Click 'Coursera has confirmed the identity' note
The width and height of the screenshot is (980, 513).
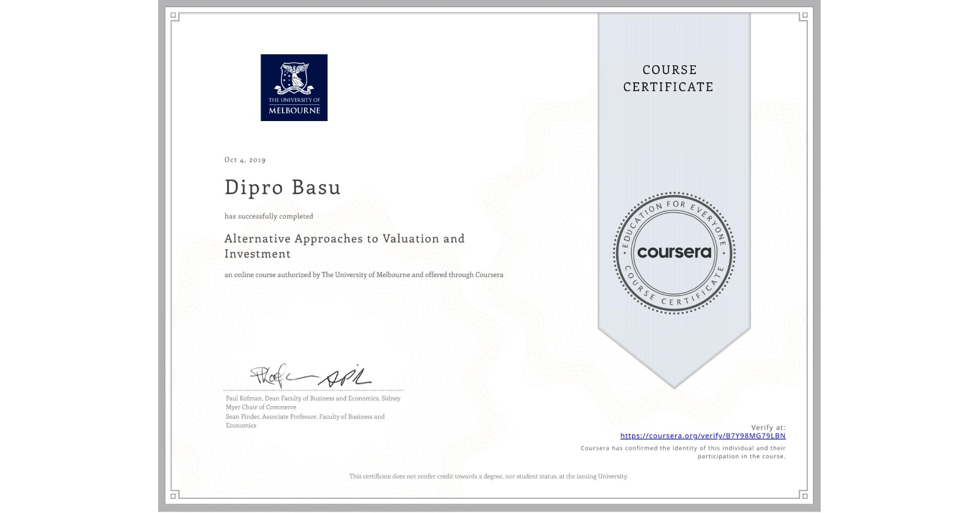tap(683, 452)
